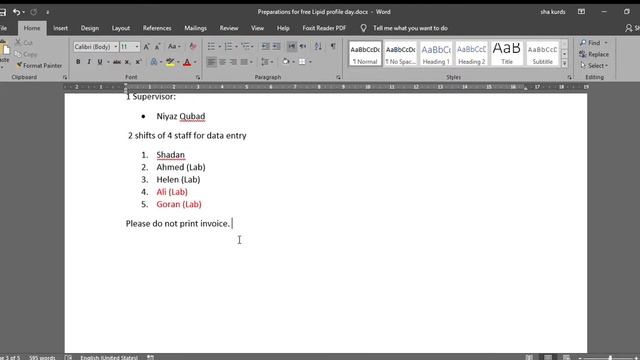This screenshot has height=360, width=640.
Task: Toggle left-to-right text direction button
Action: [x=291, y=47]
